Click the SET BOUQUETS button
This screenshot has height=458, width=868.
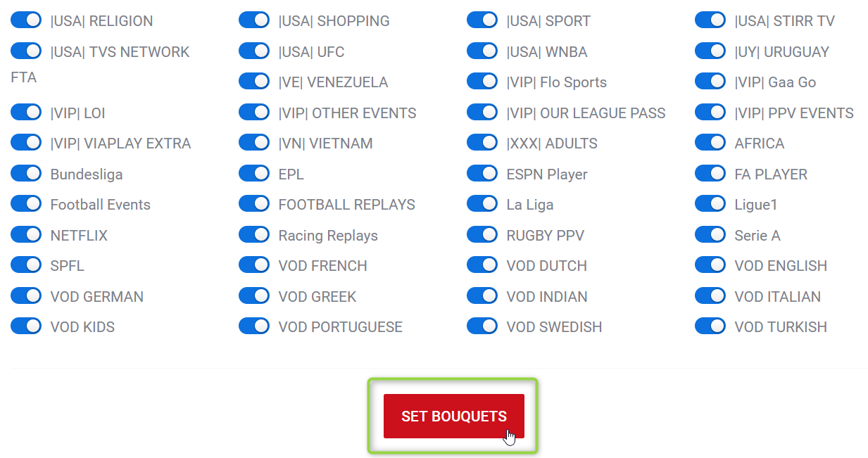tap(453, 416)
